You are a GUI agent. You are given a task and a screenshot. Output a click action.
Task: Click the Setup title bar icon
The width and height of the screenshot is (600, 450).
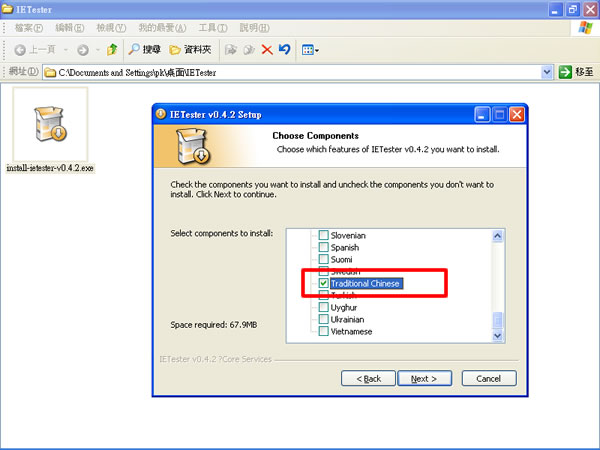(161, 114)
